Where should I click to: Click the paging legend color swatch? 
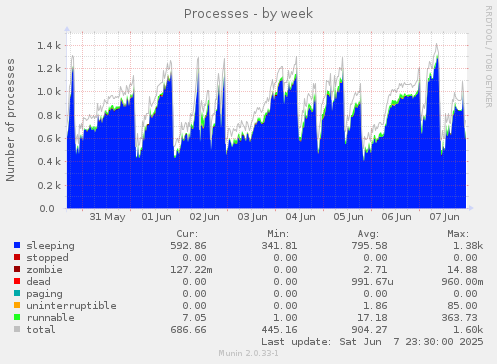pyautogui.click(x=17, y=293)
